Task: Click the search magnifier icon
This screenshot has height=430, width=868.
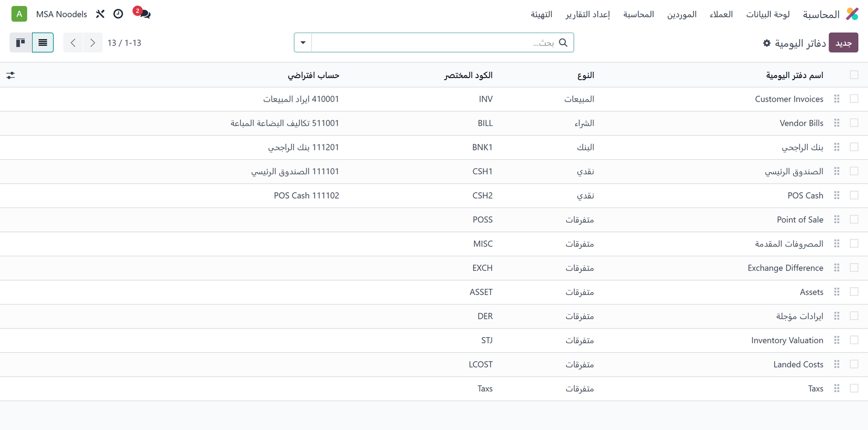Action: click(x=563, y=42)
